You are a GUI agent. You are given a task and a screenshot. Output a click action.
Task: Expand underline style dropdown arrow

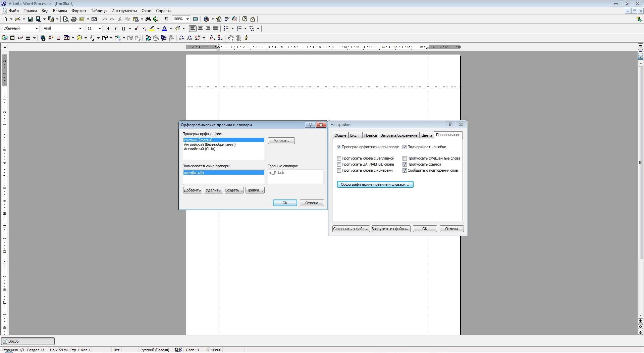coord(130,29)
